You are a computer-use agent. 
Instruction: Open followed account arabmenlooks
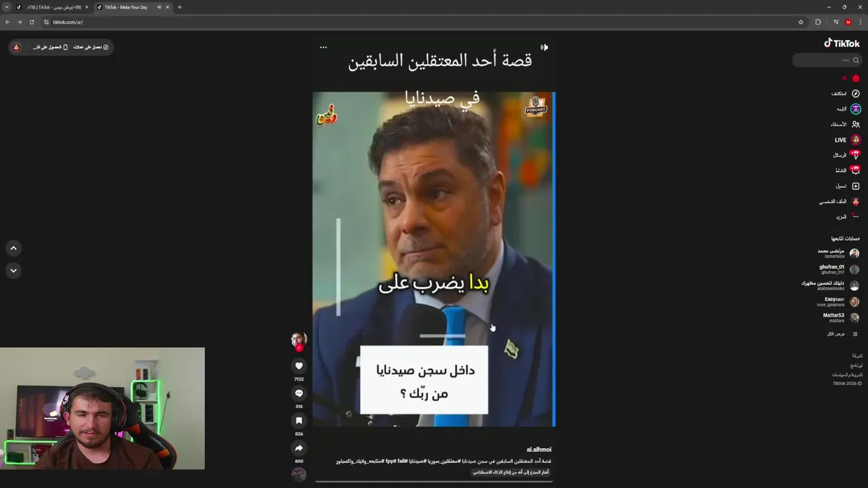point(831,285)
